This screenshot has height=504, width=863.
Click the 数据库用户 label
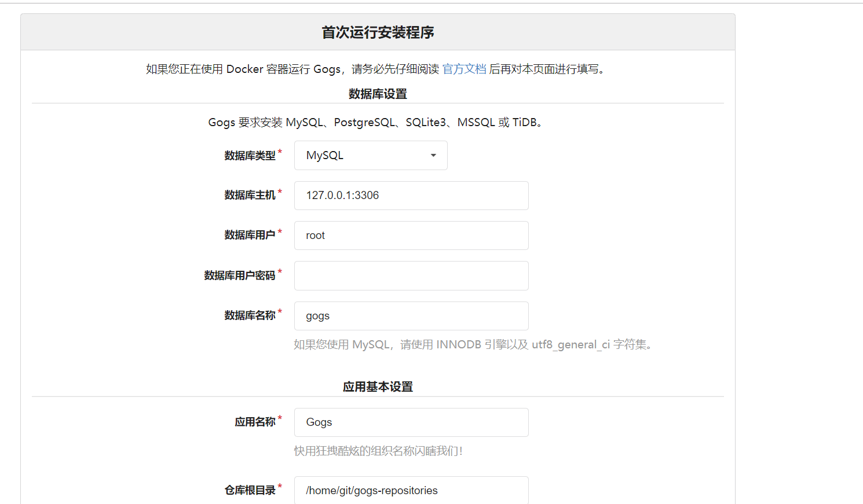pyautogui.click(x=250, y=236)
